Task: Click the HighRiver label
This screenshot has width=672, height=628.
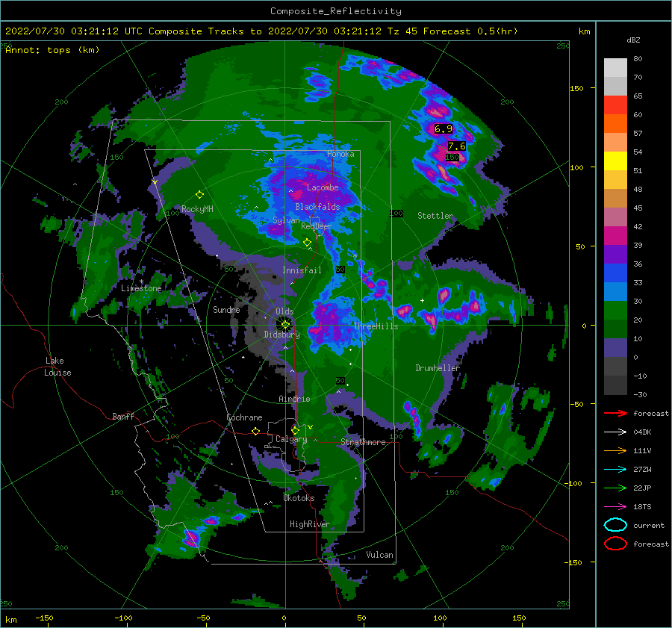Action: click(310, 524)
